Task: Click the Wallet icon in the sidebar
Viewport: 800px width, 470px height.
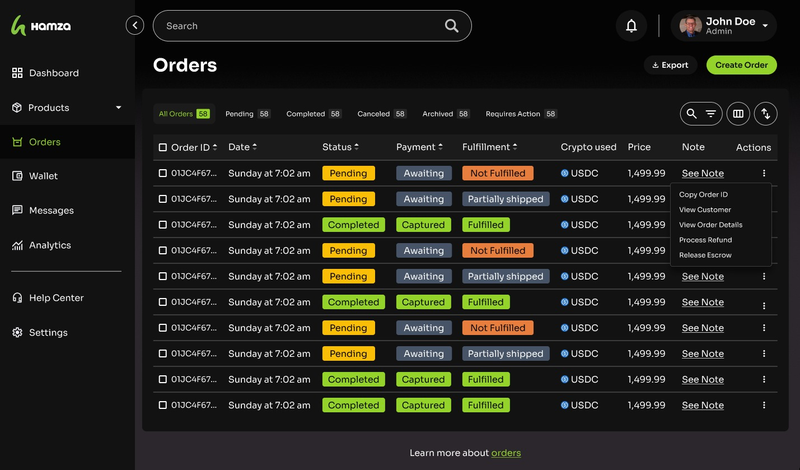Action: click(x=17, y=176)
